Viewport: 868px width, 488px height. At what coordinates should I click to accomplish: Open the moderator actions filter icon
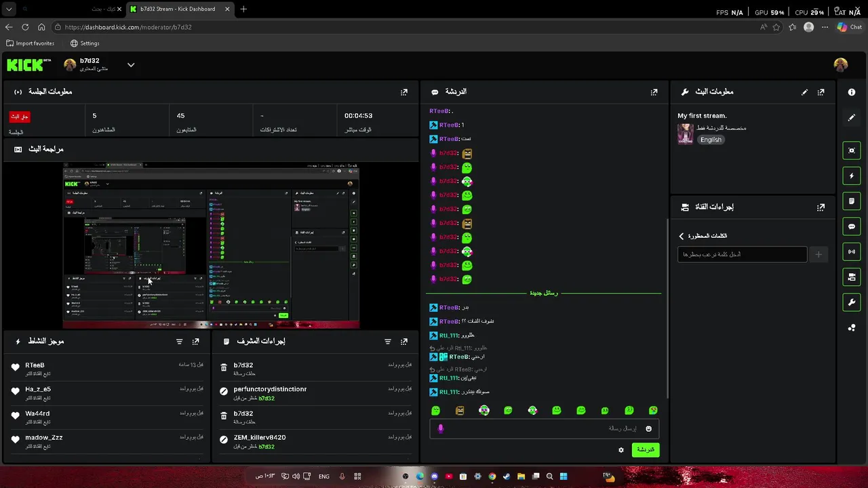coord(388,342)
